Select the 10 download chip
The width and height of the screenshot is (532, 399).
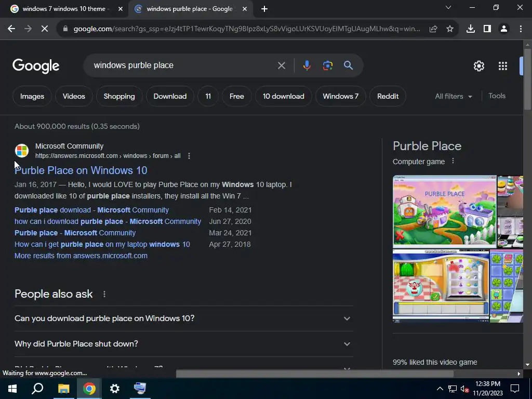coord(283,96)
